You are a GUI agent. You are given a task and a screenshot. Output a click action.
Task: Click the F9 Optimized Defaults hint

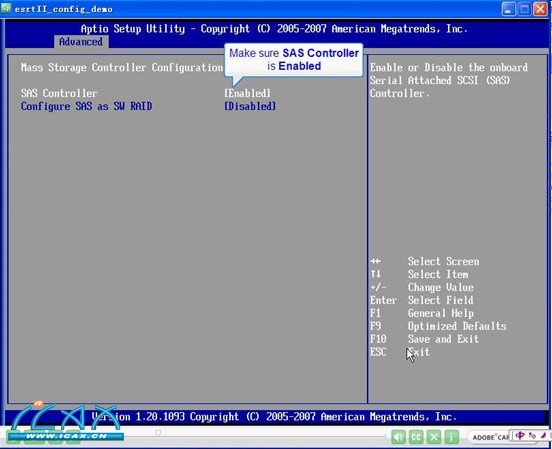tap(438, 326)
